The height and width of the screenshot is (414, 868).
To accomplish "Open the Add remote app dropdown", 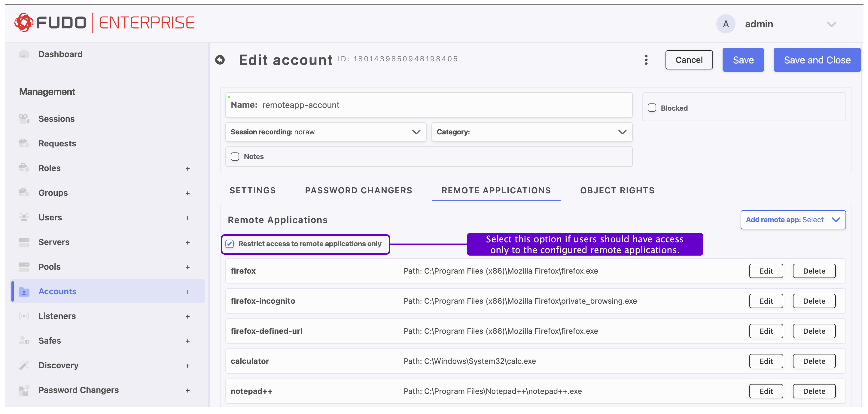I will (793, 220).
